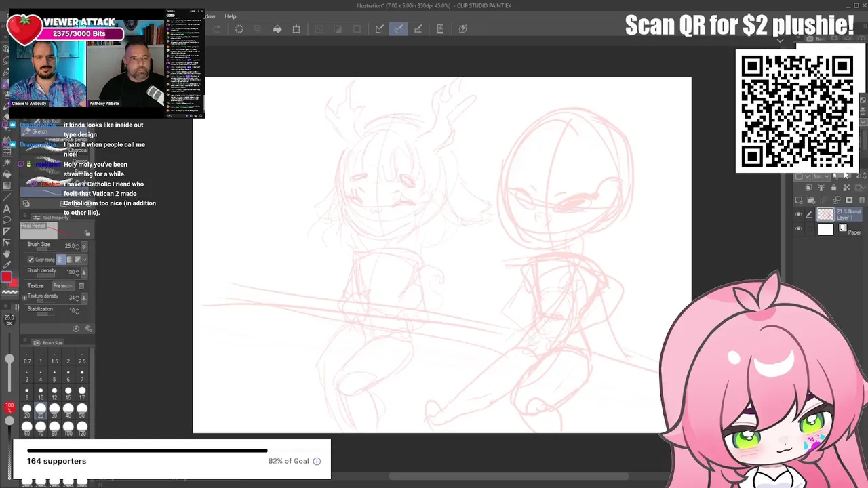The width and height of the screenshot is (868, 488).
Task: Toggle clip to layer below icon
Action: 808,188
